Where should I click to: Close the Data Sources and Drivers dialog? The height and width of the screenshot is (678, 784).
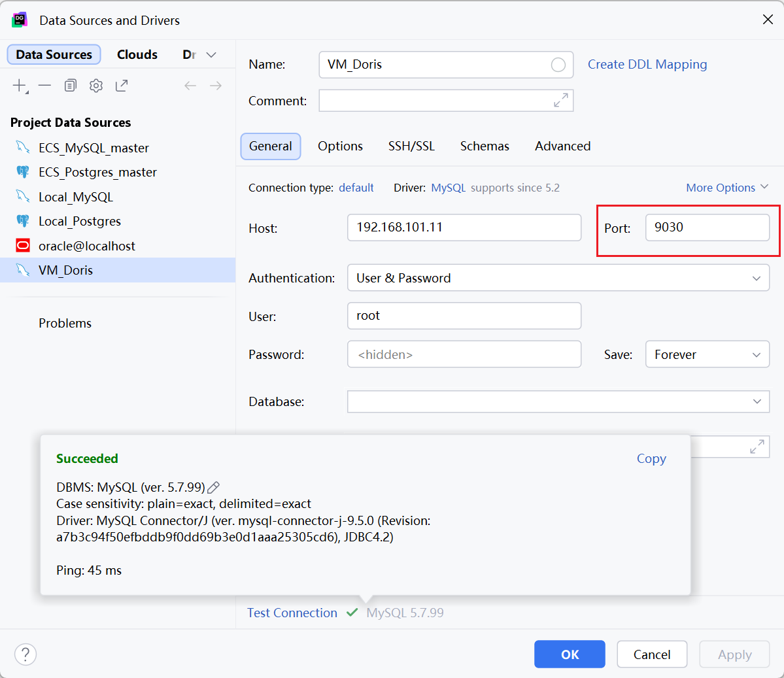pyautogui.click(x=768, y=20)
